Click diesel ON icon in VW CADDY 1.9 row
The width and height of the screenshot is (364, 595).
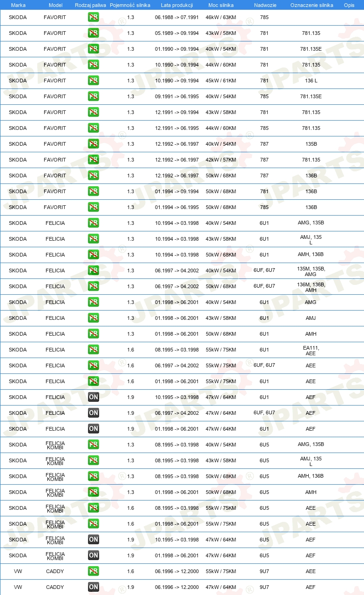coord(93,587)
